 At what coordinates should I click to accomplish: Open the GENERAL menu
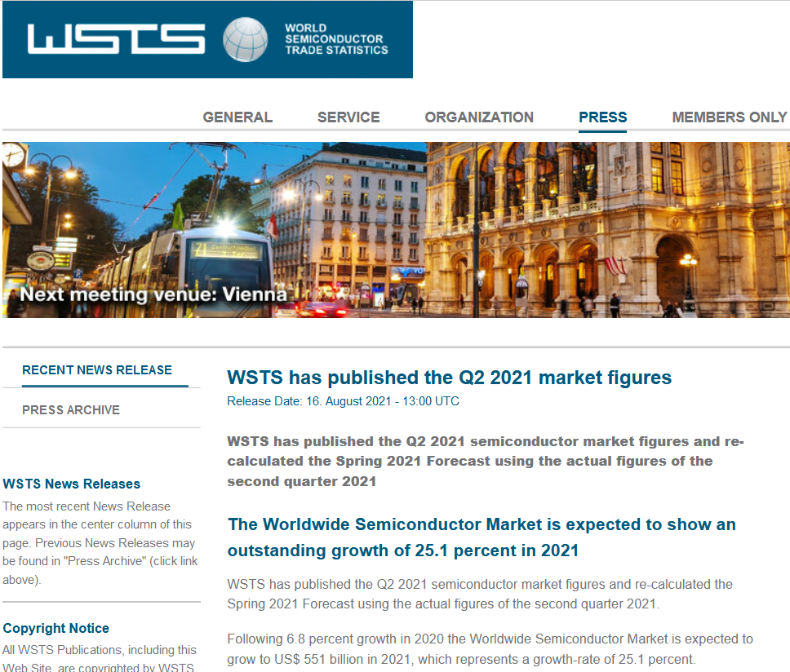237,117
